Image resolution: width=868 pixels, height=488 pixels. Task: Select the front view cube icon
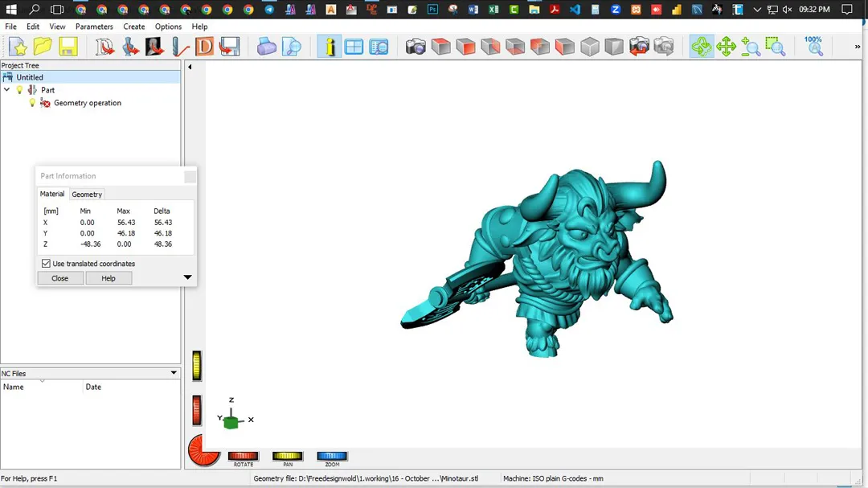(465, 47)
